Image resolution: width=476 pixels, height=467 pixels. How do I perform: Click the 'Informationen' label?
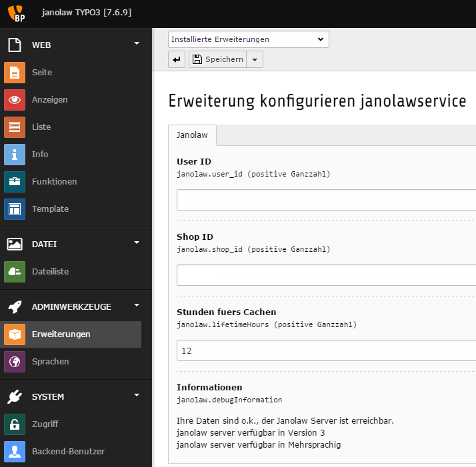coord(209,388)
